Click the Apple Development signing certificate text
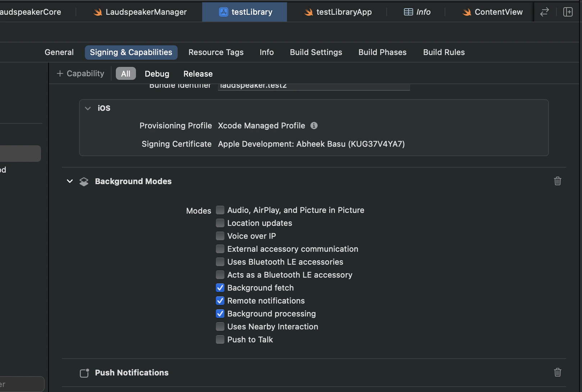 pos(311,144)
